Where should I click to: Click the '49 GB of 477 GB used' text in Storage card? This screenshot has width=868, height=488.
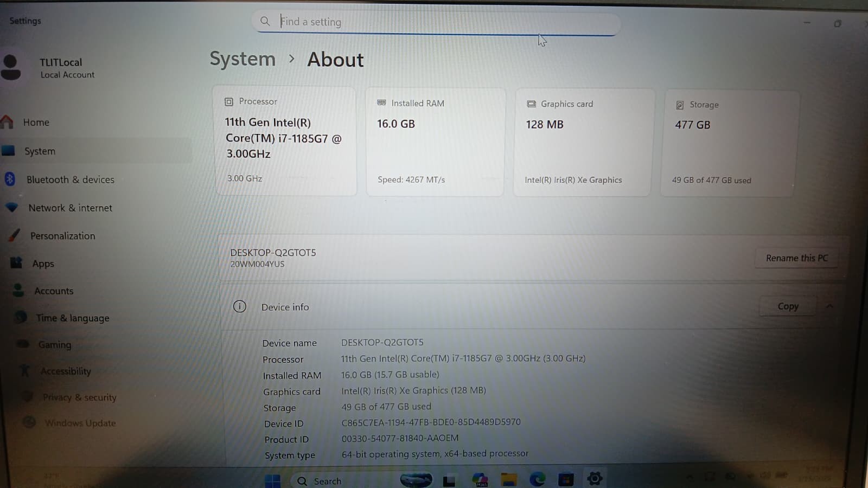(711, 180)
